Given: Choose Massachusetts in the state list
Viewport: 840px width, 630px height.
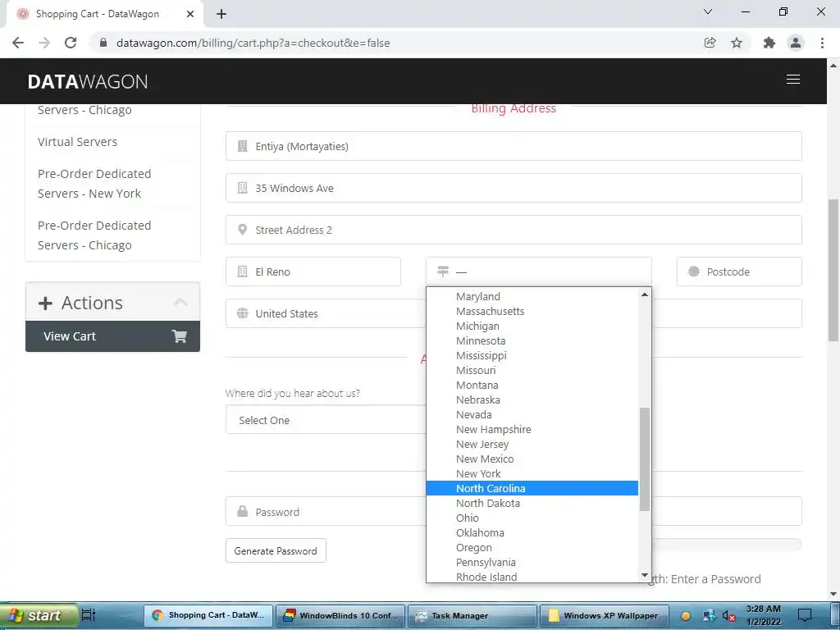Looking at the screenshot, I should pos(532,311).
